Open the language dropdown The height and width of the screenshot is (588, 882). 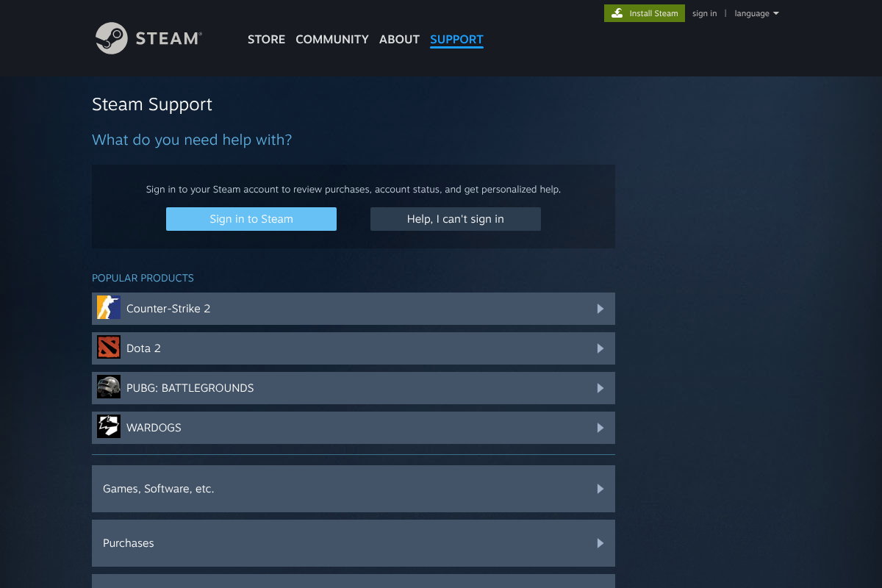click(756, 13)
